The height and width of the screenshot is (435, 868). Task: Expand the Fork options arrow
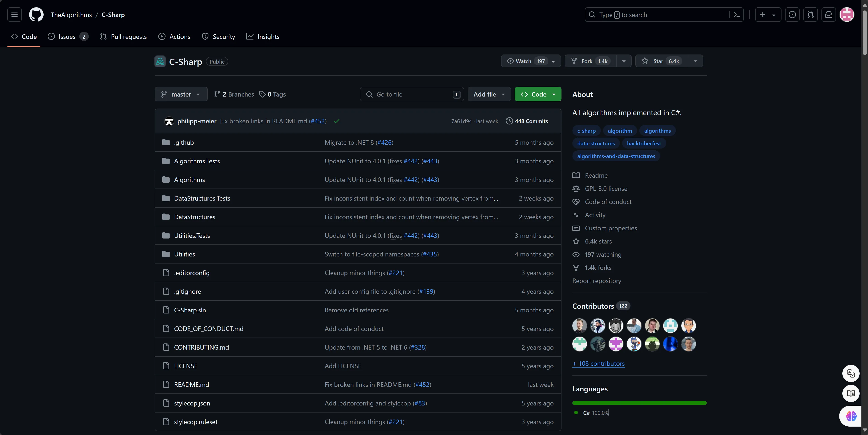(624, 61)
